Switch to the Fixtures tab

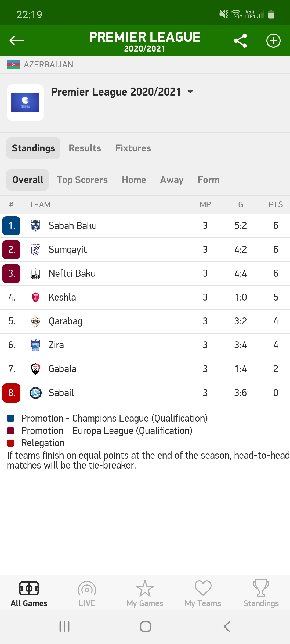(133, 148)
